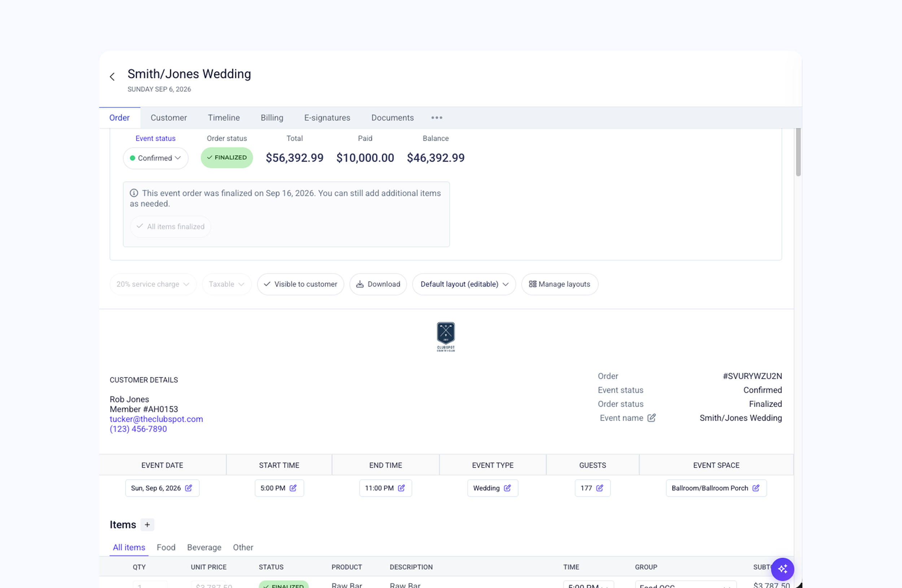Add a new item with the plus button
Screen dimensions: 902x588
148,525
